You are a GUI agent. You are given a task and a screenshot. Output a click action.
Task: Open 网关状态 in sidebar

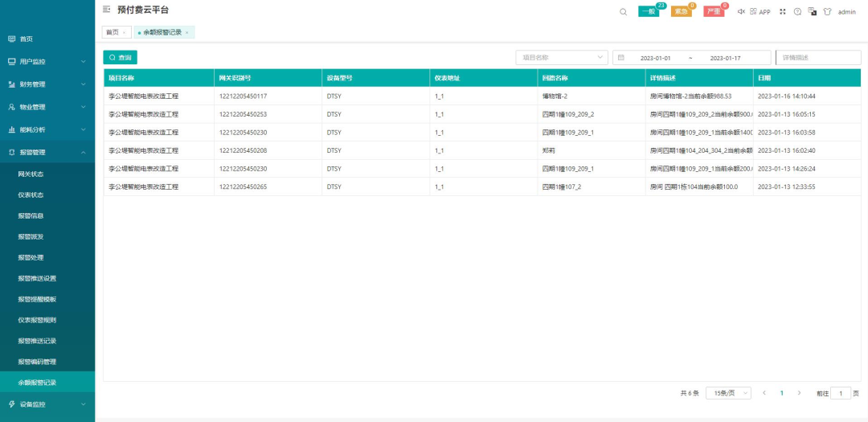pyautogui.click(x=31, y=174)
